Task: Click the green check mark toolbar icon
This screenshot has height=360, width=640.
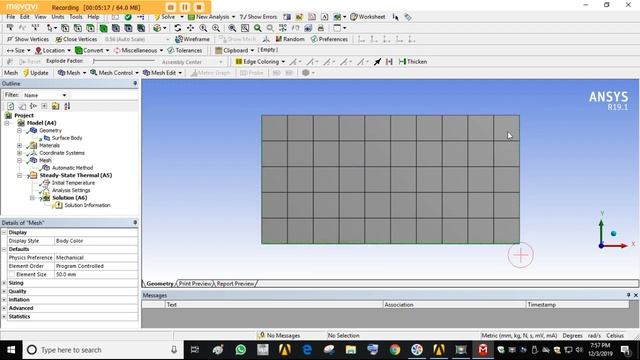Action: click(x=128, y=17)
